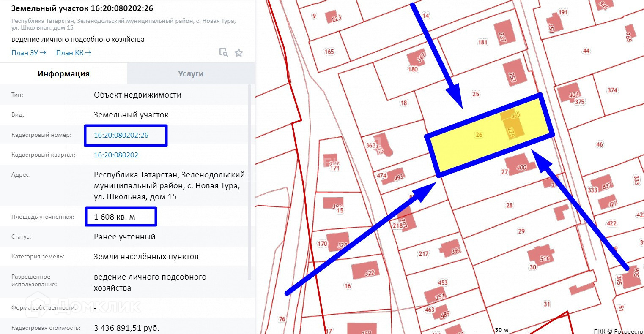Image resolution: width=644 pixels, height=334 pixels.
Task: Open the Кадастровый квартал link 16:20:080202
Action: point(116,155)
